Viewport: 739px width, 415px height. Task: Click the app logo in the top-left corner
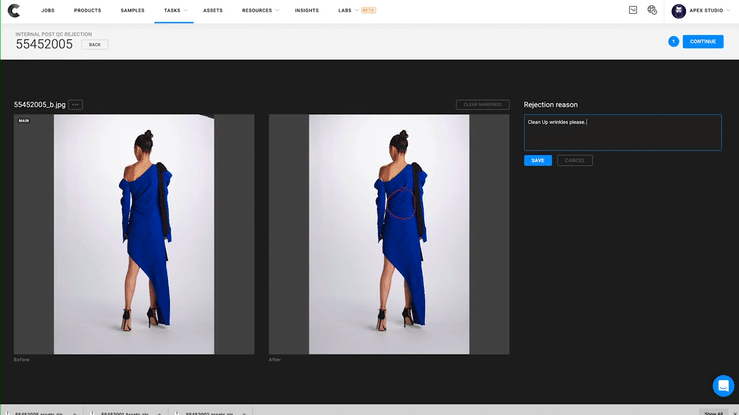pos(14,10)
